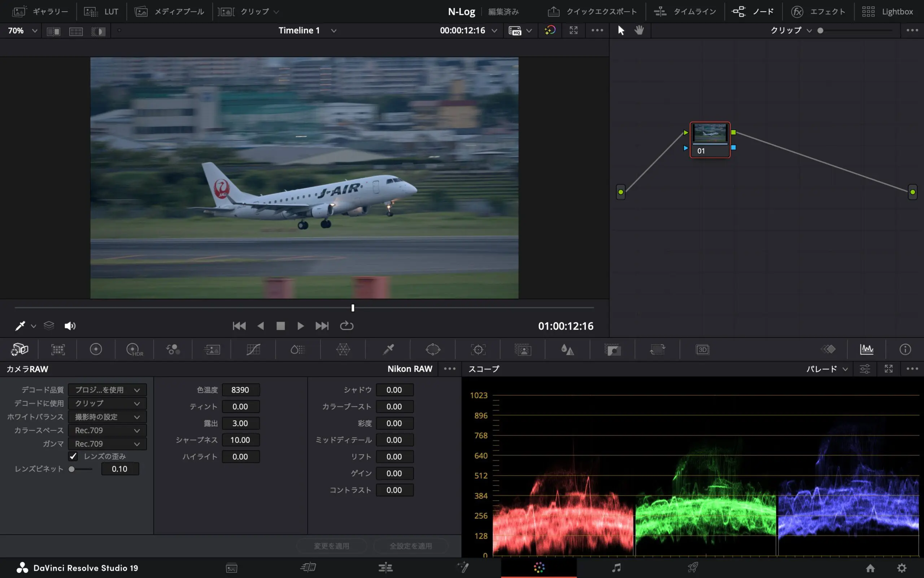Open the HDR color wheels palette
The height and width of the screenshot is (578, 924).
point(134,349)
